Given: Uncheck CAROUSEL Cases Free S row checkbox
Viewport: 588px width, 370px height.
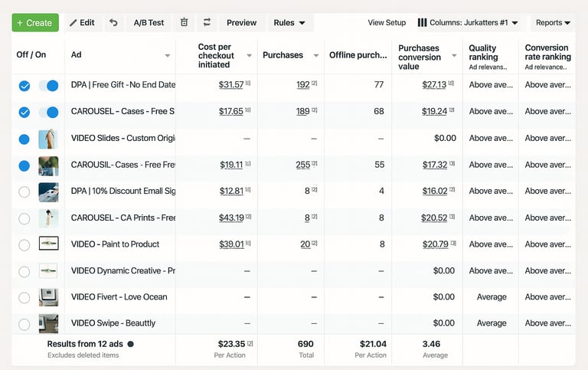Looking at the screenshot, I should coord(24,112).
